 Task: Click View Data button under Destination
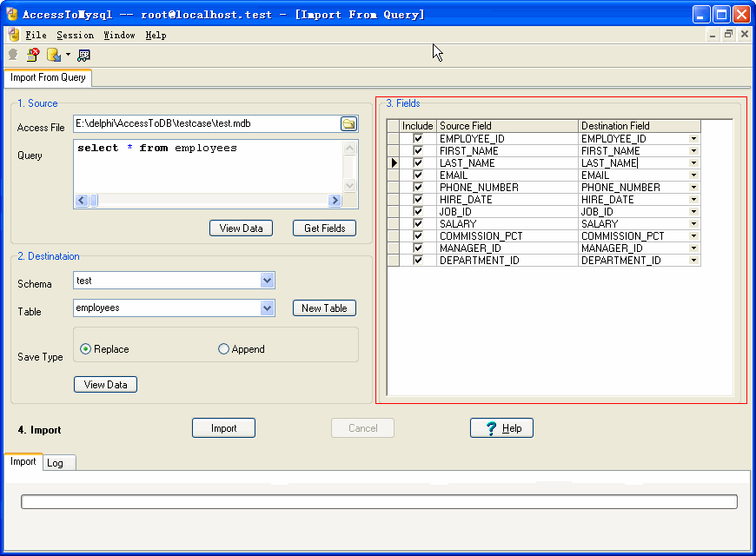tap(106, 384)
